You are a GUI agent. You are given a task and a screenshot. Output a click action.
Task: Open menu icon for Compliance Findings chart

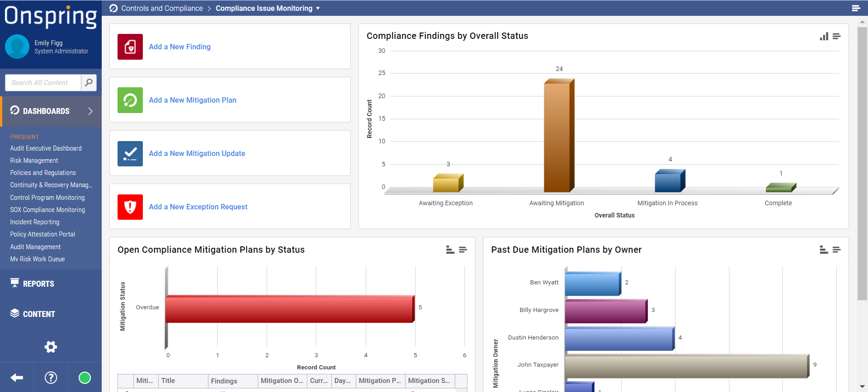tap(837, 36)
